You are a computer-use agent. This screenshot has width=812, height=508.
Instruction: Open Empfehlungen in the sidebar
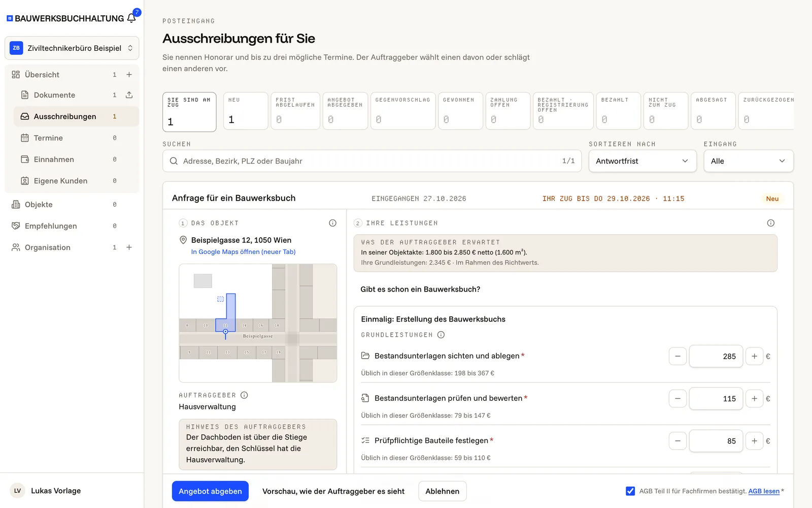pyautogui.click(x=72, y=226)
